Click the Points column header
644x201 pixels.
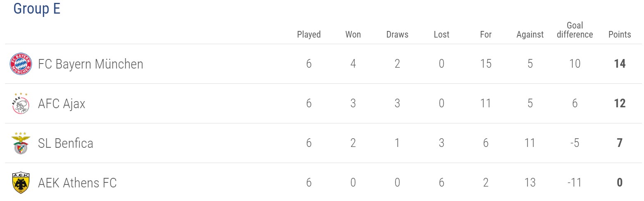click(620, 34)
